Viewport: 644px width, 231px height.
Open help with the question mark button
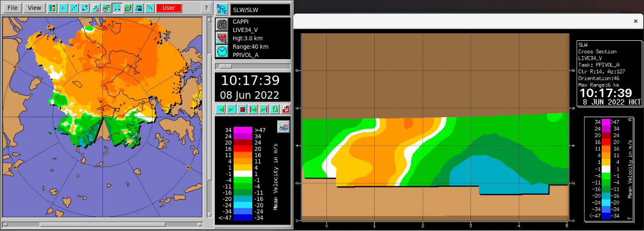(206, 8)
